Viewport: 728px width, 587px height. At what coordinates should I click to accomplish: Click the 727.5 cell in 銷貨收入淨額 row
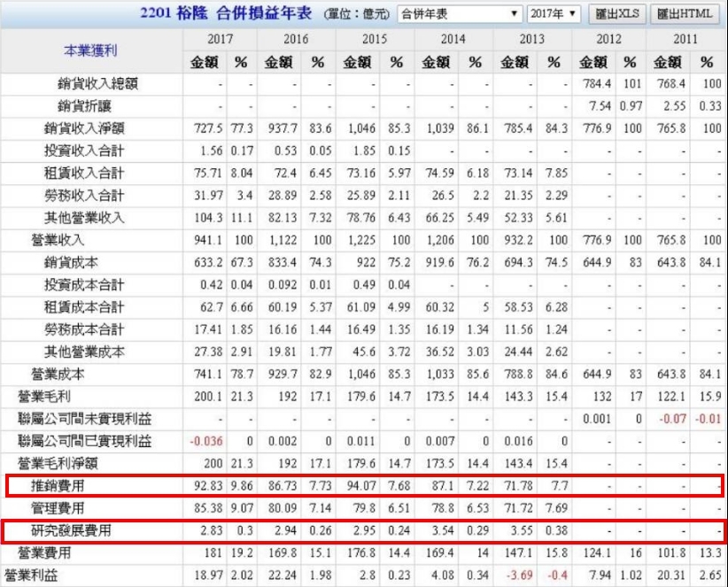[x=208, y=128]
